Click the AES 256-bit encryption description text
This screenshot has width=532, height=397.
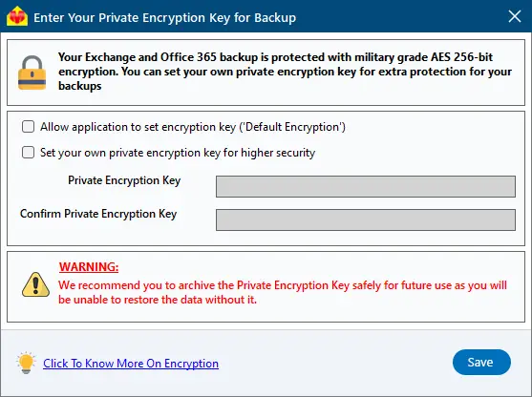pos(285,72)
